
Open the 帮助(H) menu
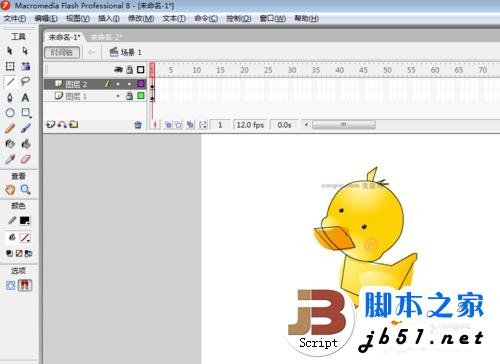coord(306,18)
